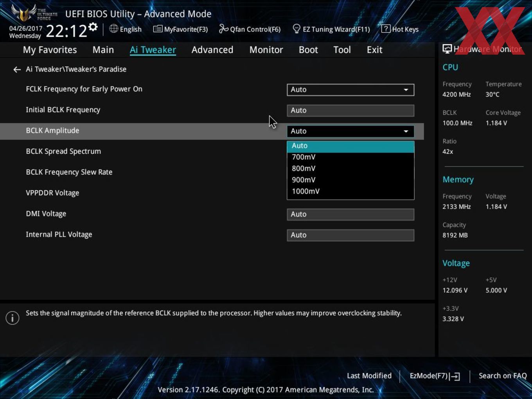The width and height of the screenshot is (532, 399).
Task: Click DMI Voltage value field
Action: pos(350,214)
